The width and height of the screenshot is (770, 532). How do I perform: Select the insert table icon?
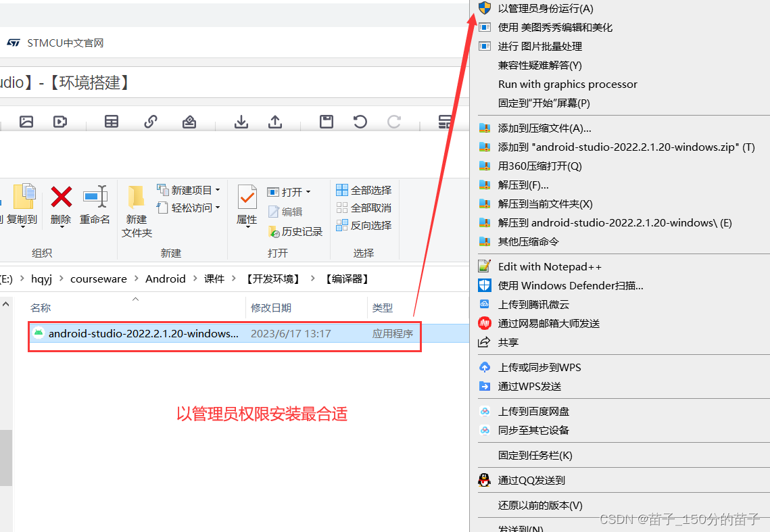point(112,121)
